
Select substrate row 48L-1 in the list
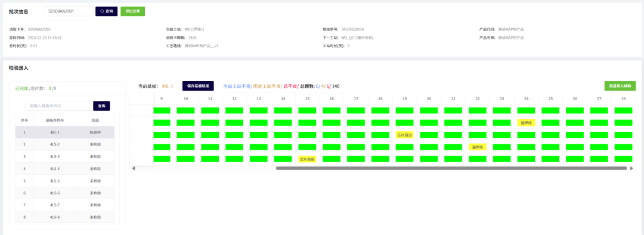point(65,132)
